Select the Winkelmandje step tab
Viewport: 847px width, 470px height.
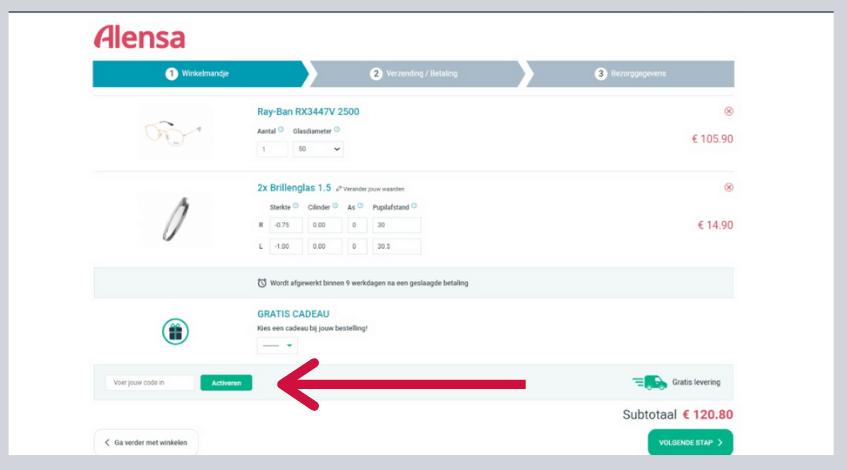(x=199, y=74)
